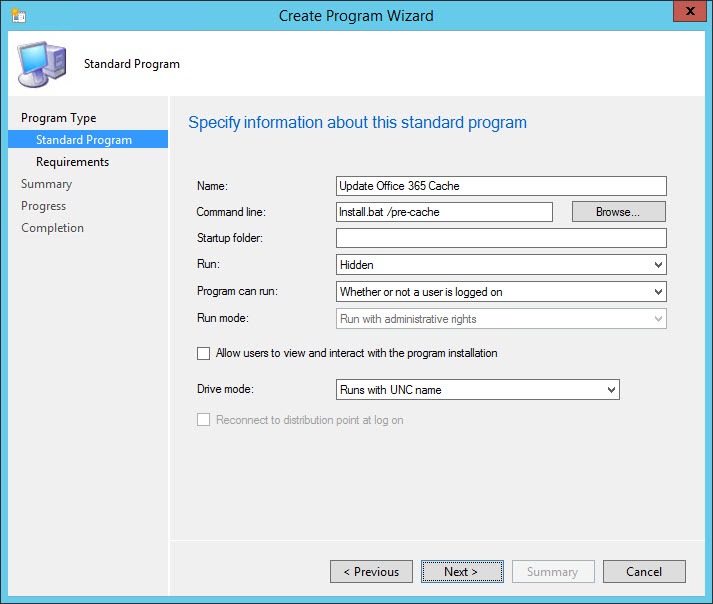The height and width of the screenshot is (604, 713).
Task: Open the Run dropdown showing Hidden
Action: [x=501, y=264]
